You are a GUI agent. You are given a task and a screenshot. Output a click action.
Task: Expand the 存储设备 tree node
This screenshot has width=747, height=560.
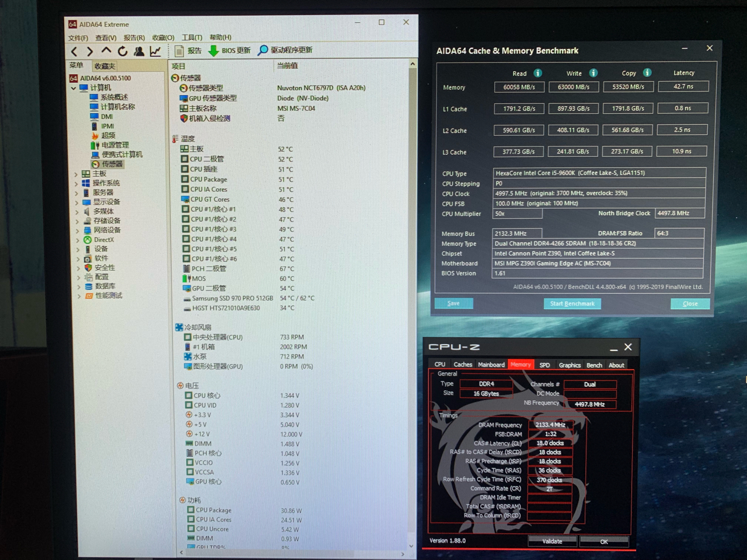click(x=77, y=221)
